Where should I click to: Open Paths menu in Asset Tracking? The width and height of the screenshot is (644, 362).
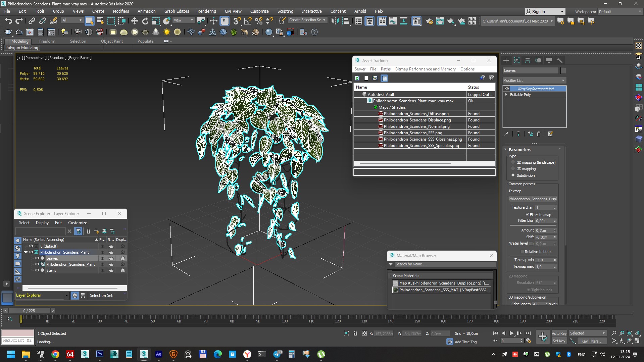click(386, 69)
